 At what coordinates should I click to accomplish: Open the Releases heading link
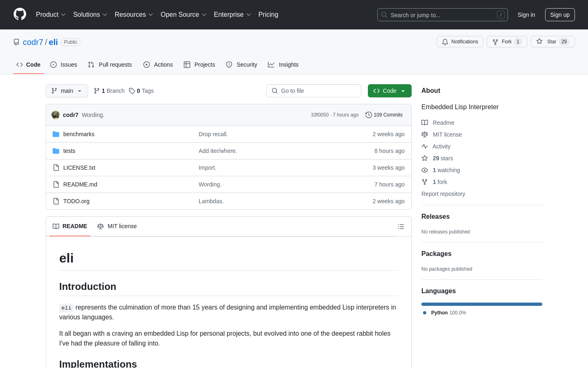pyautogui.click(x=435, y=217)
